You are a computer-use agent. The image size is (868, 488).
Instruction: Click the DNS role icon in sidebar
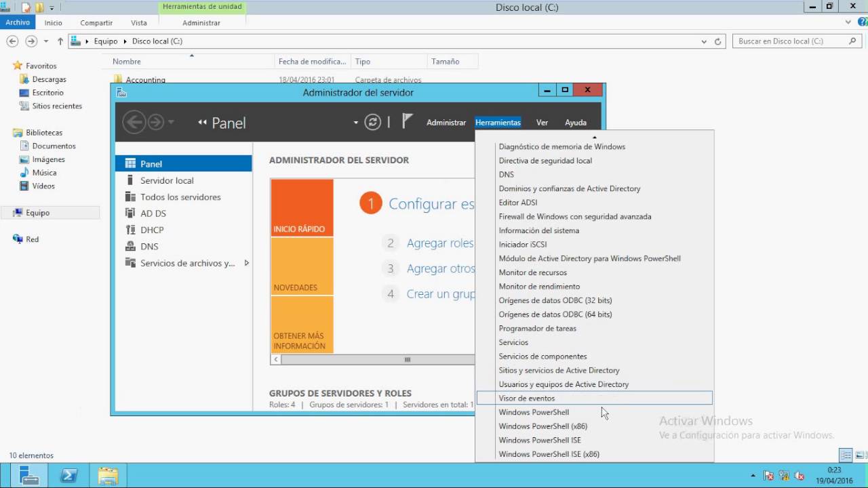tap(130, 246)
